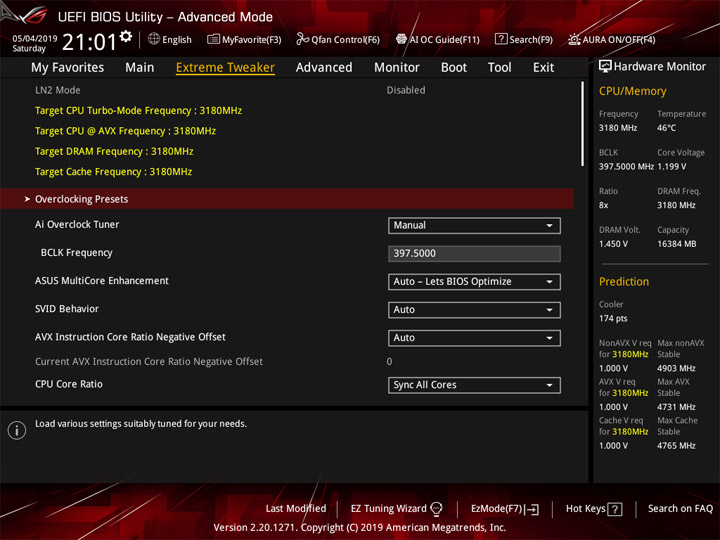Click AURA ON/OFF(F4) label
Viewport: 720px width, 540px height.
[619, 39]
